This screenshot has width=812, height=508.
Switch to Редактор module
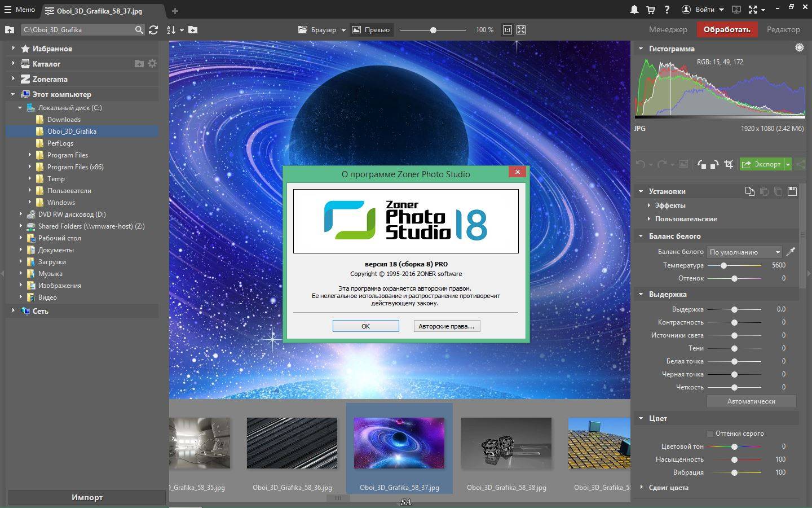click(783, 29)
